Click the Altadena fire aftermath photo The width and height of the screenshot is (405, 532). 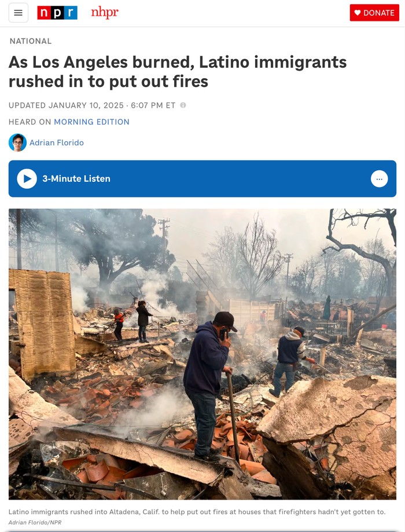coord(203,354)
